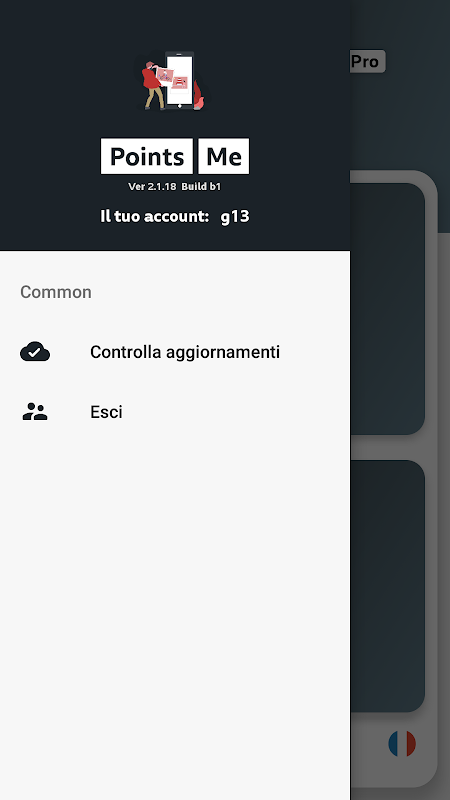This screenshot has height=800, width=450.
Task: Click the red-jacket person in the header illustration
Action: point(152,85)
